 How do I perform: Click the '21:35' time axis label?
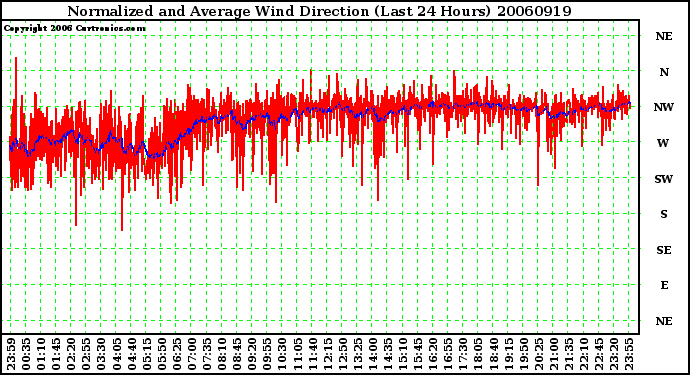click(x=568, y=354)
